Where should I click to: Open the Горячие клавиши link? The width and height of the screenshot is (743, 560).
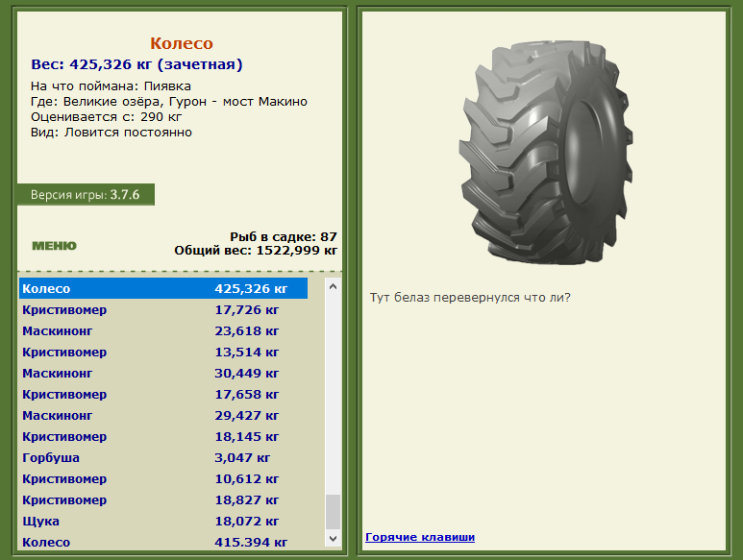click(420, 537)
